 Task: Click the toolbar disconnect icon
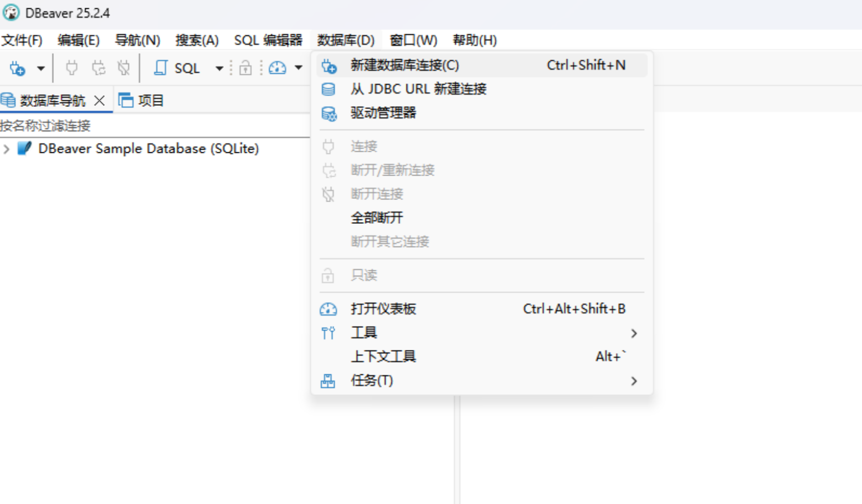point(124,68)
